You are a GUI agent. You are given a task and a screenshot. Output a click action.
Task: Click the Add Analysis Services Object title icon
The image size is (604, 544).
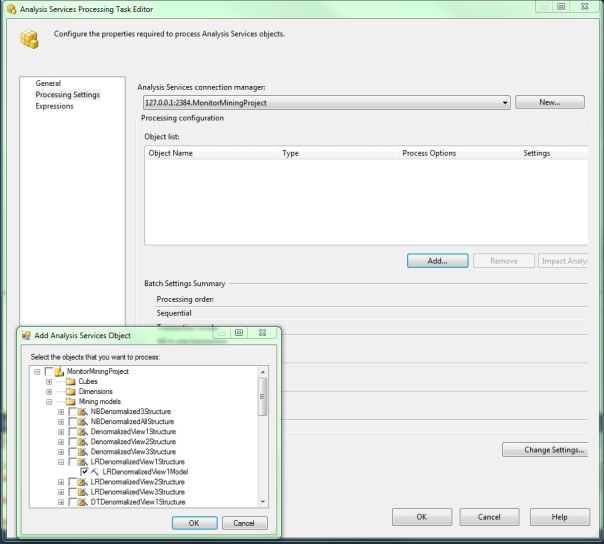click(x=26, y=336)
